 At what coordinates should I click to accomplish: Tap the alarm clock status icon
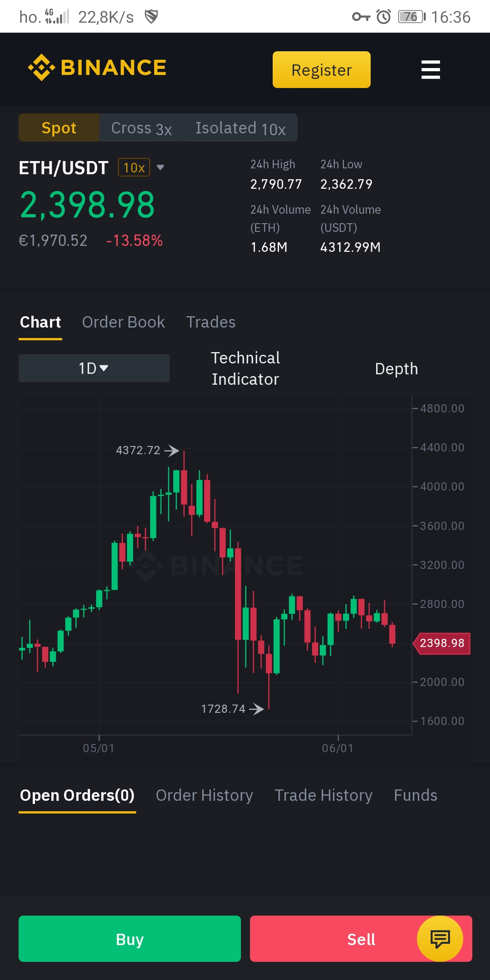point(384,17)
